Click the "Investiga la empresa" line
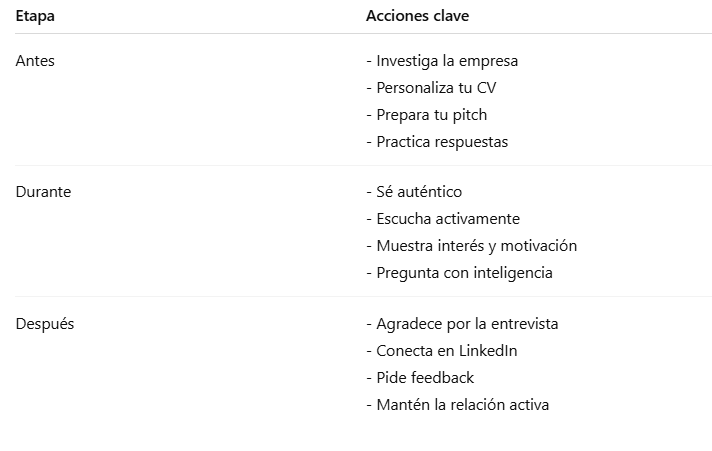712x451 pixels. click(442, 61)
